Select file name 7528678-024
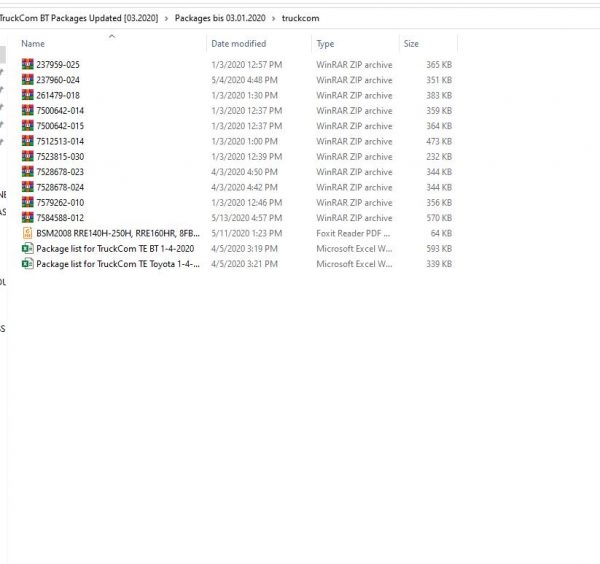The image size is (600, 564). tap(60, 187)
